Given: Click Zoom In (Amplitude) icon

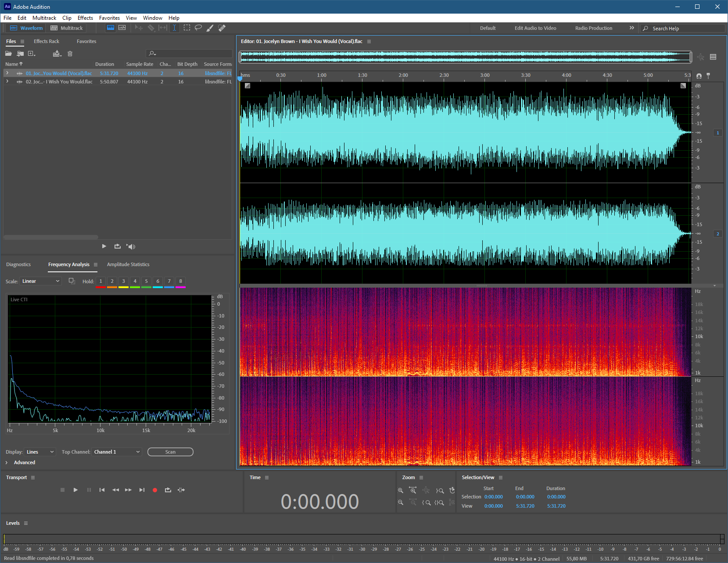Looking at the screenshot, I should coord(400,491).
